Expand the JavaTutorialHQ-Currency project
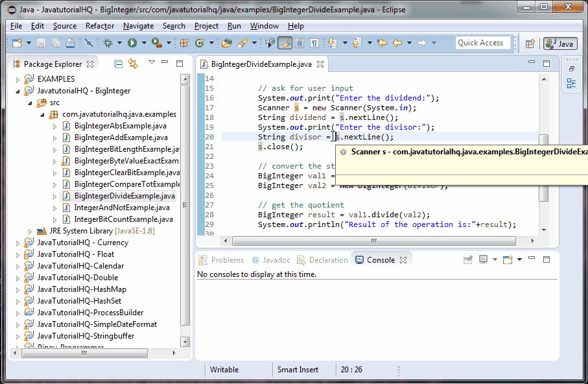Viewport: 588px width, 384px height. (x=16, y=242)
